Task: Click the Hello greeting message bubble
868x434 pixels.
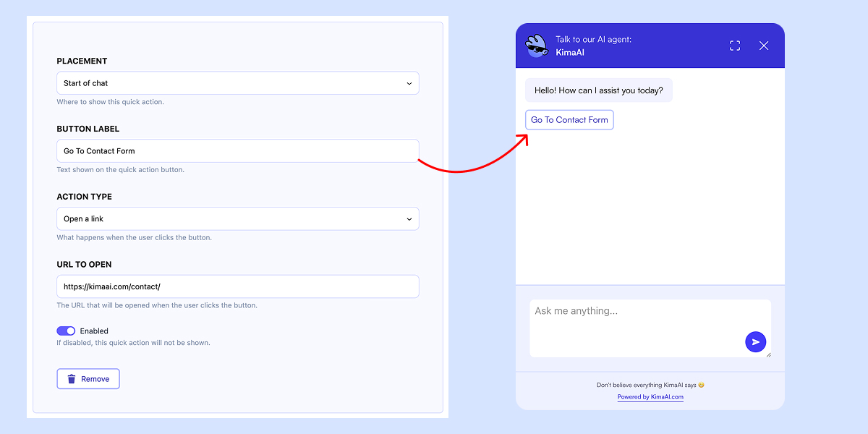Action: (598, 90)
